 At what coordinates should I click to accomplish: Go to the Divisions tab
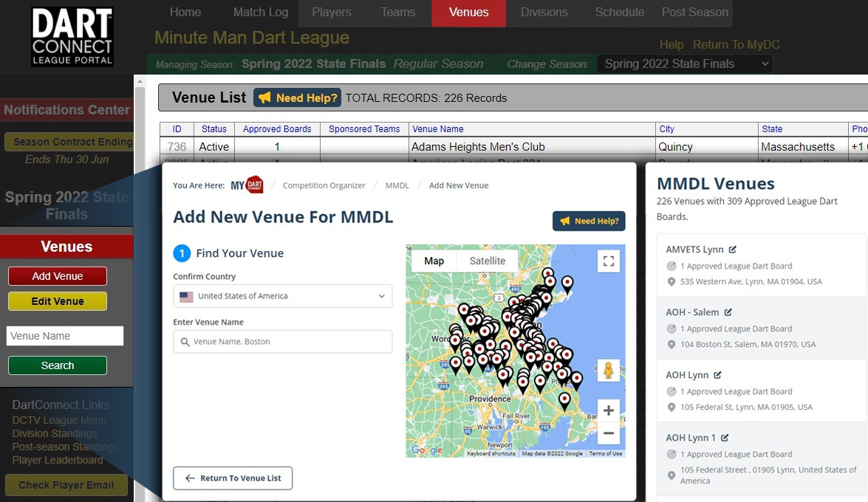544,12
